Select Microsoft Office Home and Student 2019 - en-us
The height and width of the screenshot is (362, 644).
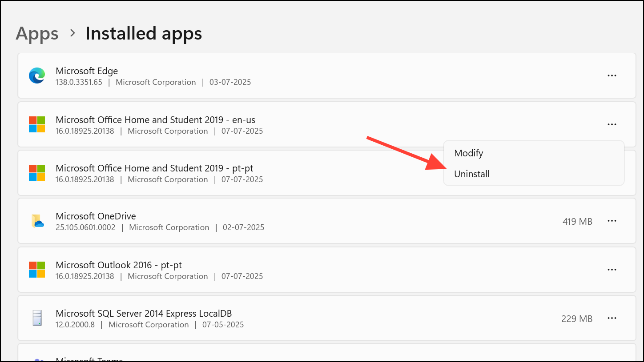(x=156, y=120)
